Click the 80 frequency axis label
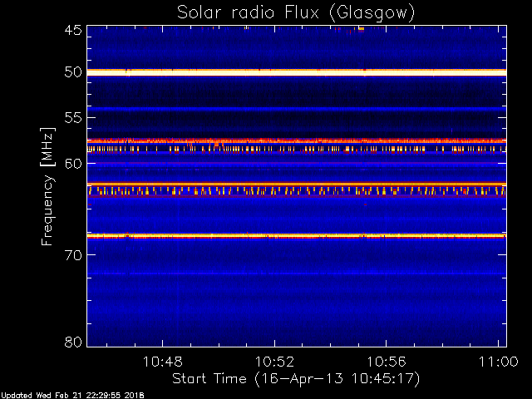This screenshot has height=399, width=532. pos(73,342)
